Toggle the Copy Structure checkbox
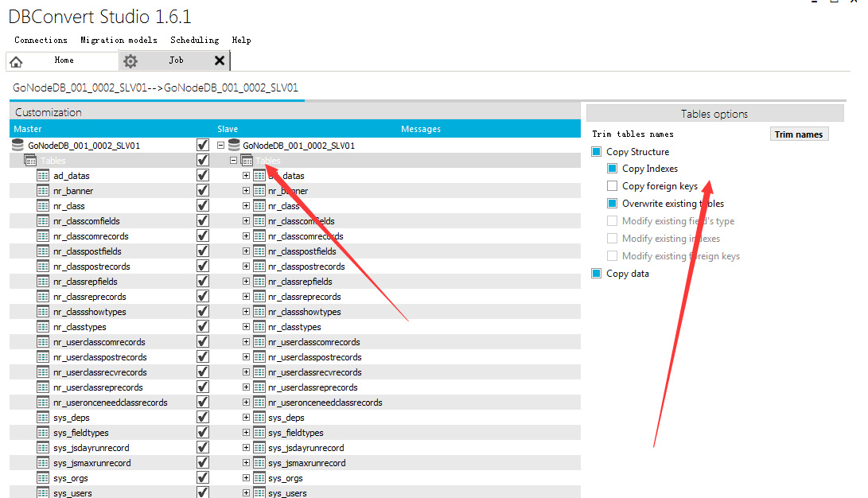Viewport: 868px width, 498px height. (x=596, y=152)
